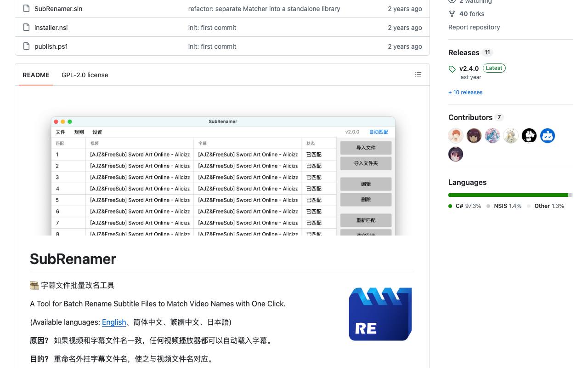Click the 2 years ago timestamp for publish.ps1
Screen dimensions: 588x368
(405, 46)
